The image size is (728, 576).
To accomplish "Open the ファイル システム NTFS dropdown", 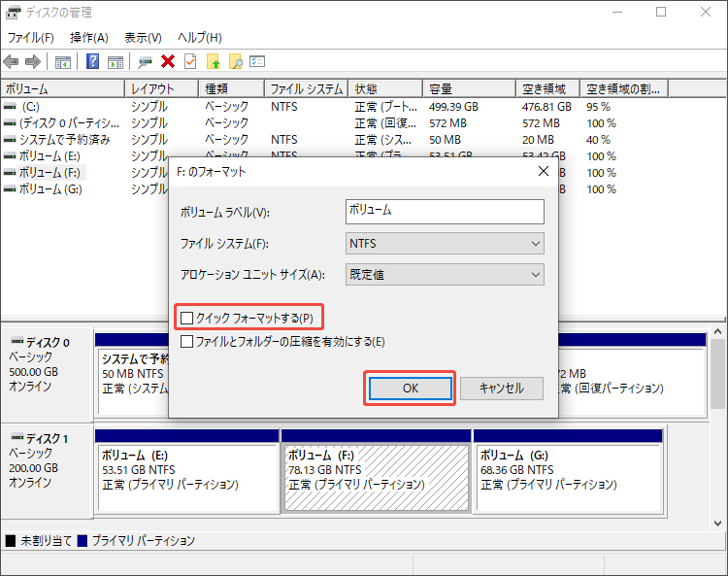I will (x=445, y=244).
